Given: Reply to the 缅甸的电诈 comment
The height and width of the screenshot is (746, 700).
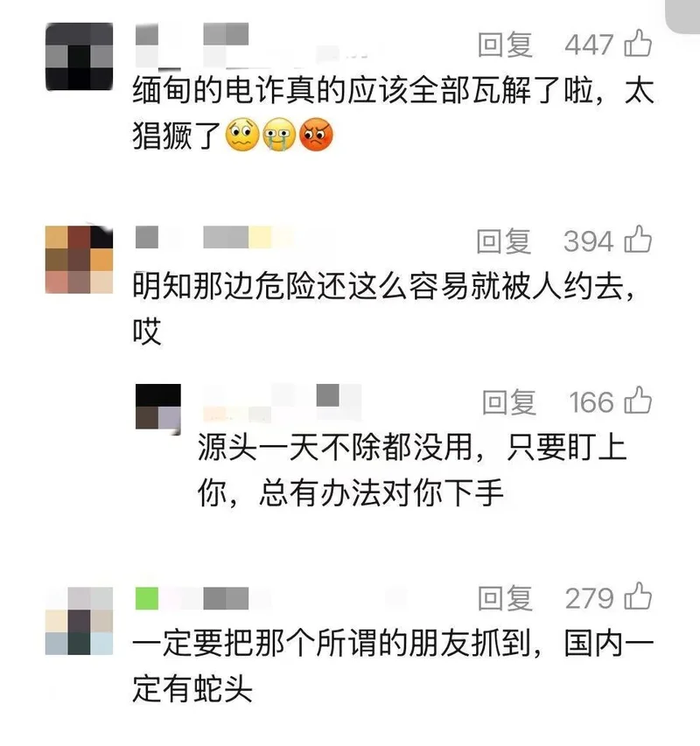Looking at the screenshot, I should point(505,45).
